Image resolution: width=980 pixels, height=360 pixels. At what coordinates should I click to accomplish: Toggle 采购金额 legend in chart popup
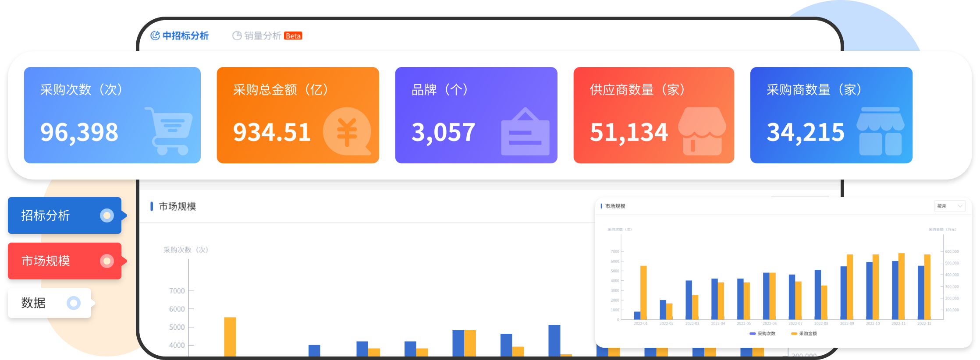click(x=804, y=334)
